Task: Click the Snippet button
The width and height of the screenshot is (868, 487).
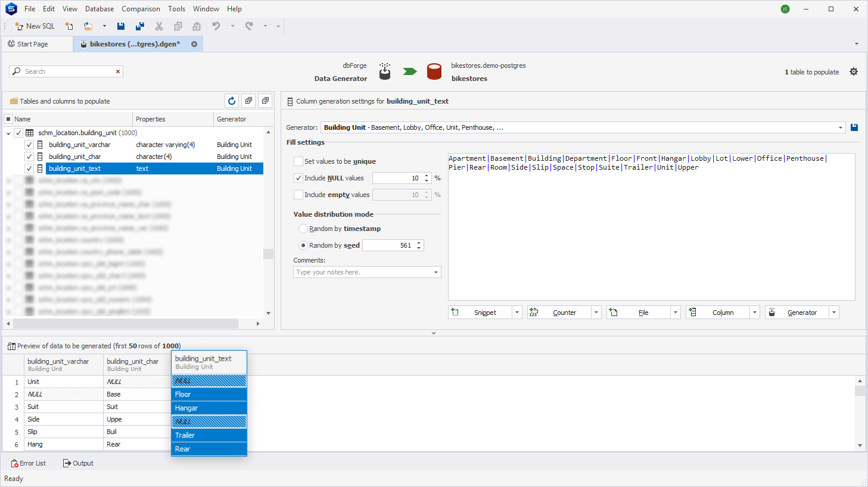Action: 480,313
